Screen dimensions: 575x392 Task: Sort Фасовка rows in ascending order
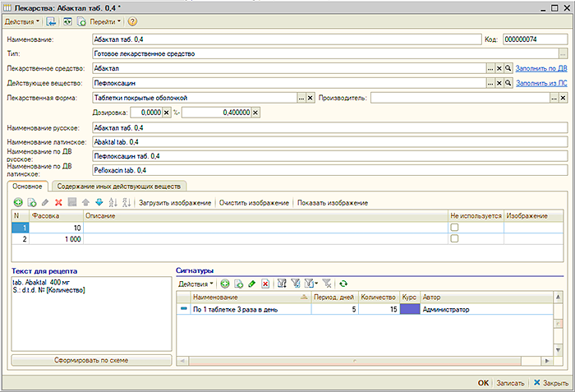pyautogui.click(x=114, y=202)
